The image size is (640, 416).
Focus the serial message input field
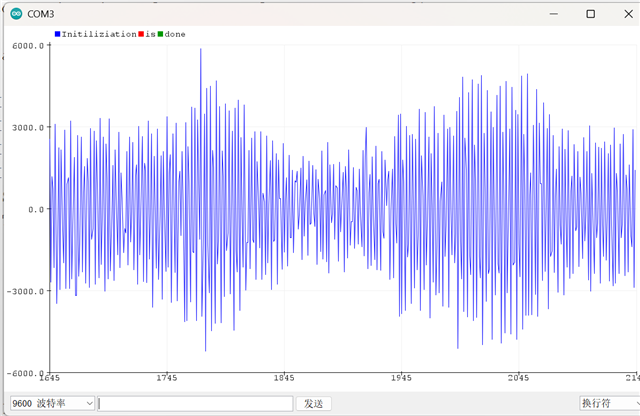[195, 404]
